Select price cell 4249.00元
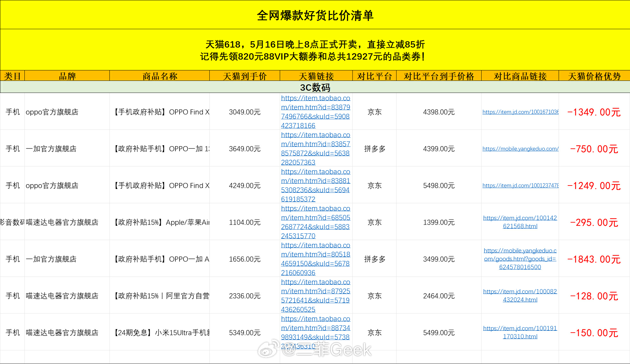The height and width of the screenshot is (364, 630). (x=245, y=185)
